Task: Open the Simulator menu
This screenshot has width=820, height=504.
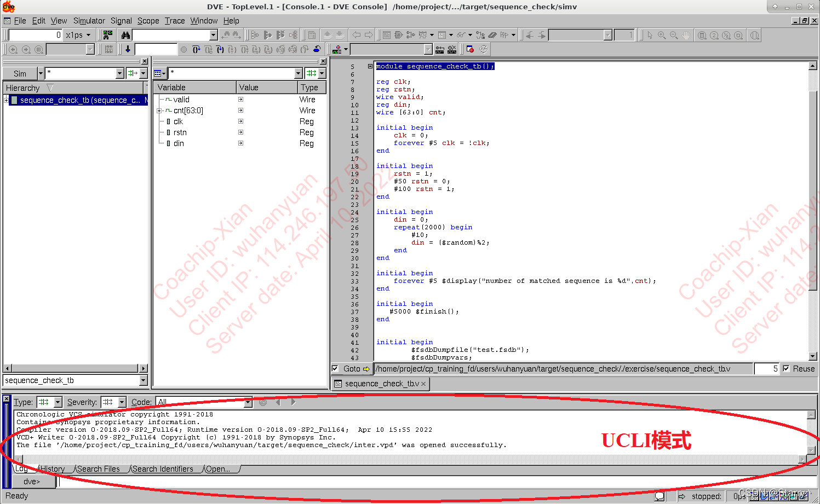Action: click(89, 21)
